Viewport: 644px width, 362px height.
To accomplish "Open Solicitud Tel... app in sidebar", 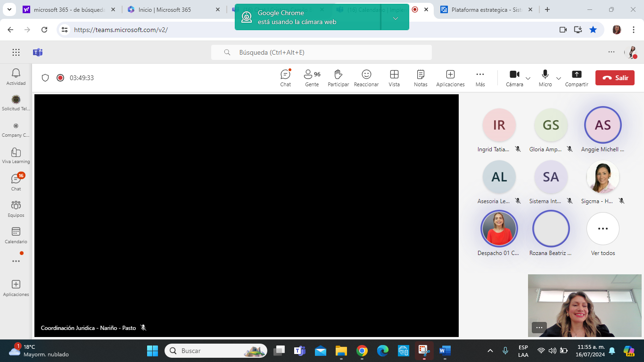I will tap(16, 103).
